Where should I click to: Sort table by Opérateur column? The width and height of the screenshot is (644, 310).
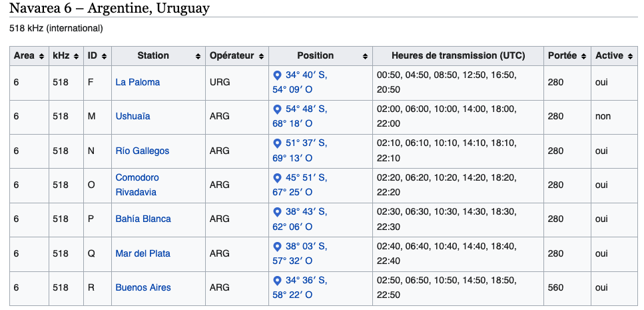tap(262, 56)
